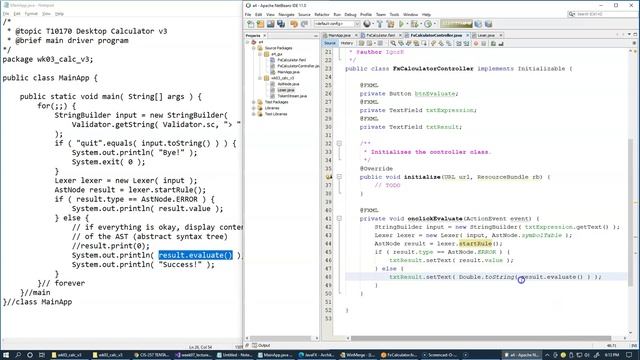Collapse Javadoc fold at line 32
This screenshot has width=640, height=360.
(339, 144)
